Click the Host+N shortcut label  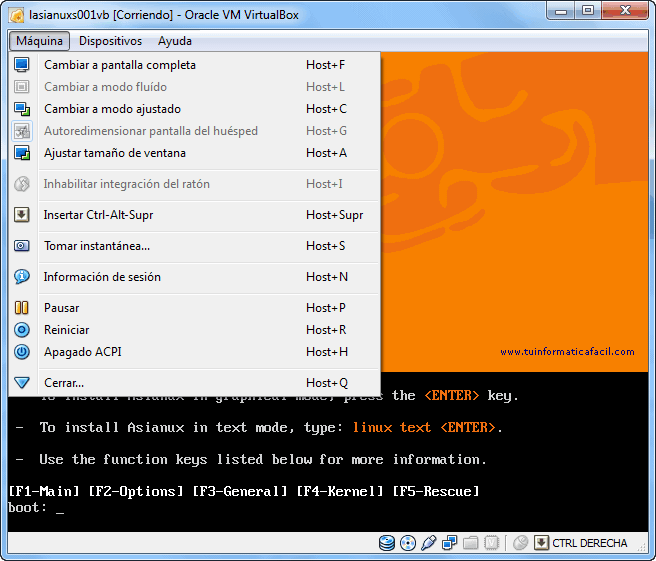click(x=327, y=277)
